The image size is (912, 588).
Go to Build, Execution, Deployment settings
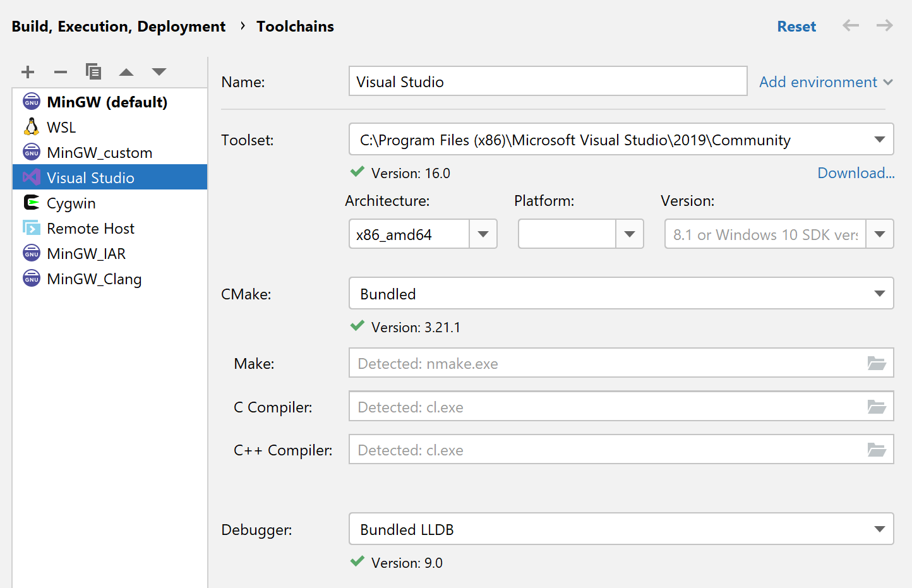119,26
